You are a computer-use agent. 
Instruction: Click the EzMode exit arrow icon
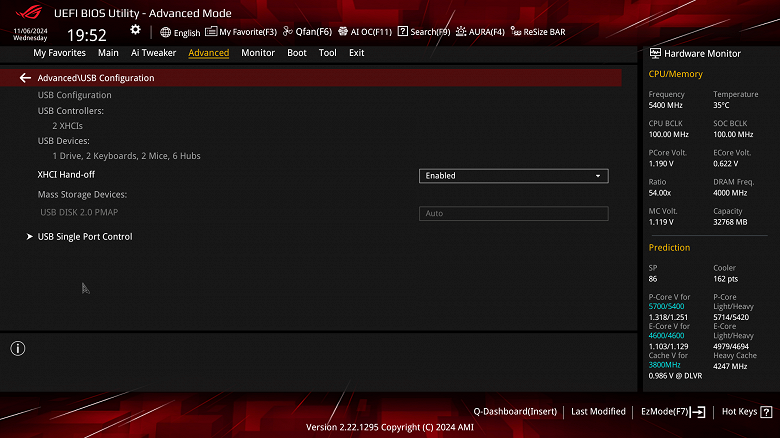click(x=698, y=412)
